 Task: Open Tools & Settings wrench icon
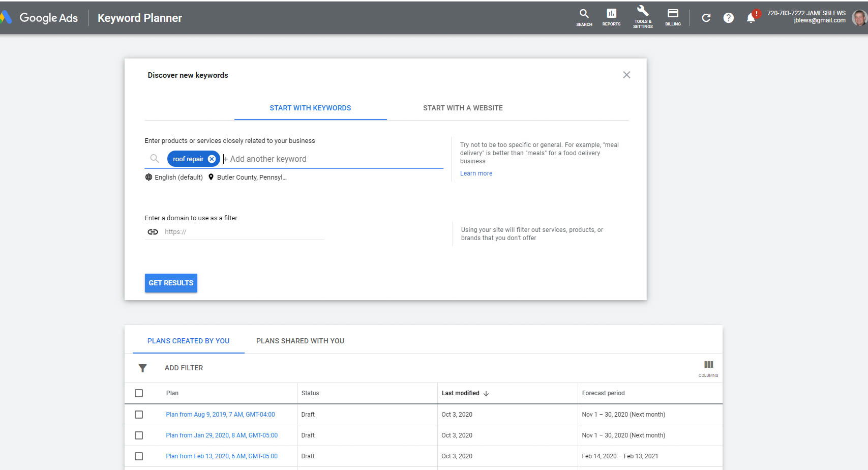tap(643, 17)
